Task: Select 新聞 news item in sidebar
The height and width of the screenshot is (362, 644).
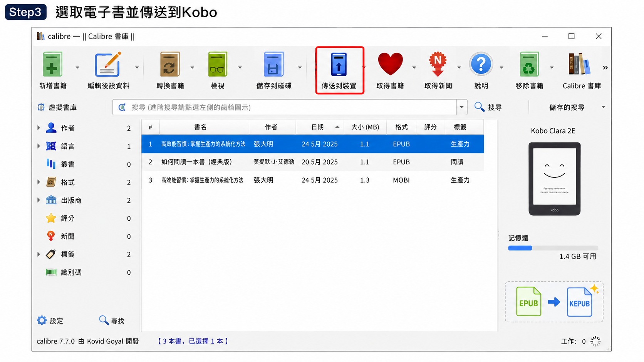Action: 68,236
